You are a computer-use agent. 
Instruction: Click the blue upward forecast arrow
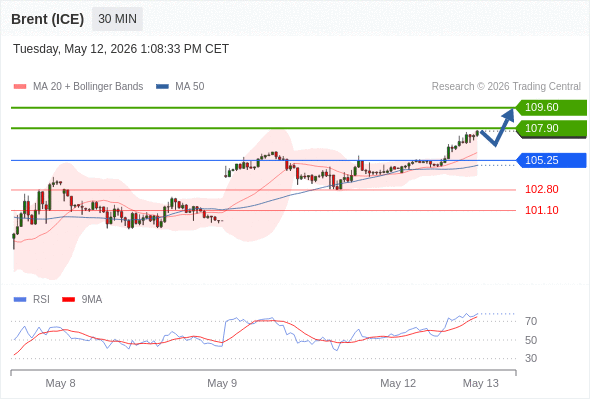point(498,127)
